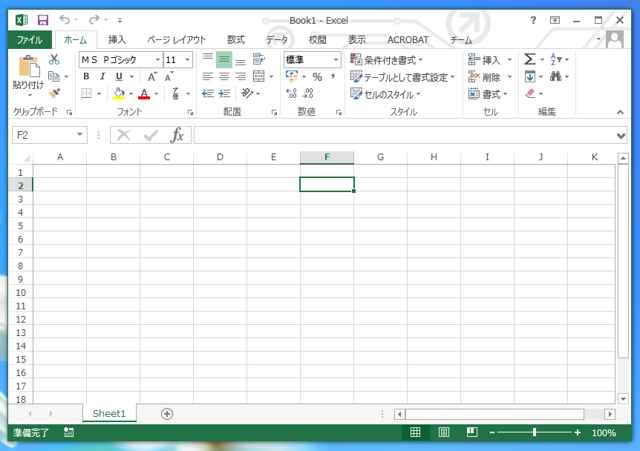Toggle wrap text button
The image size is (640, 451).
tap(259, 60)
